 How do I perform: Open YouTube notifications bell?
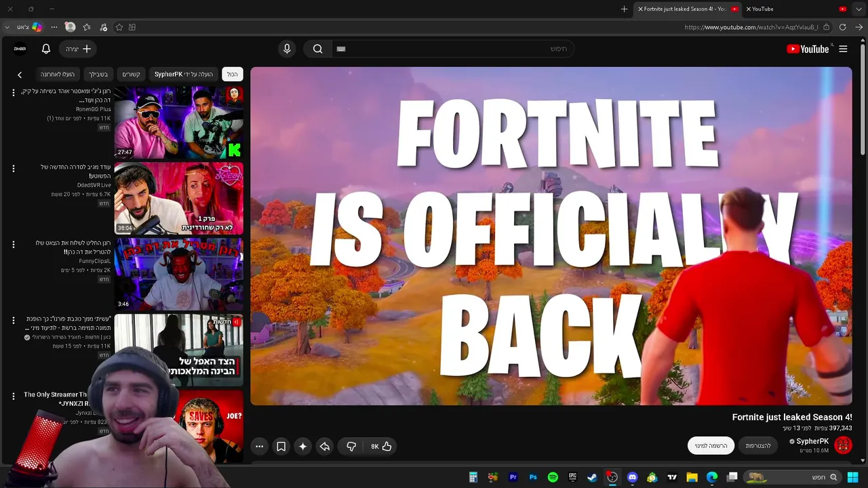coord(46,49)
